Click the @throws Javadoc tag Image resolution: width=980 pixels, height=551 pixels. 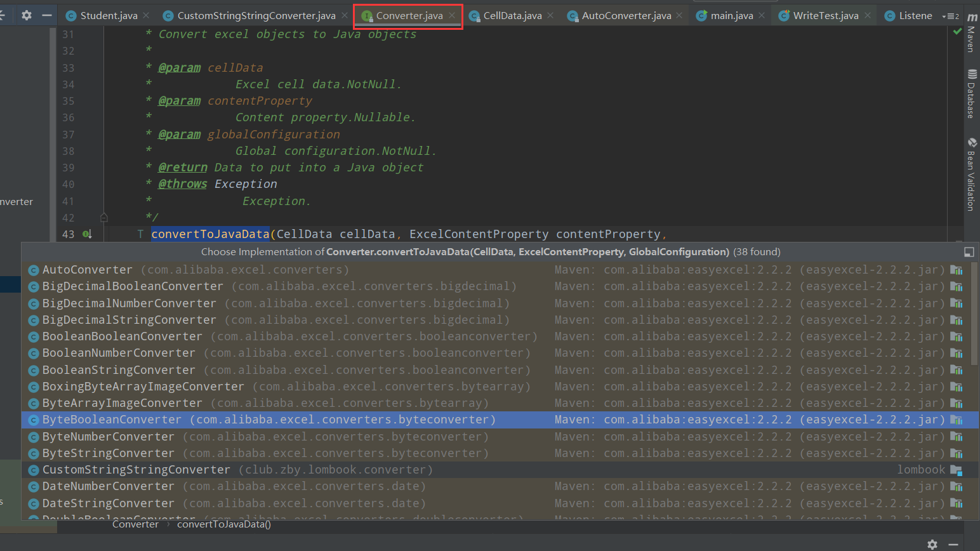click(x=183, y=184)
